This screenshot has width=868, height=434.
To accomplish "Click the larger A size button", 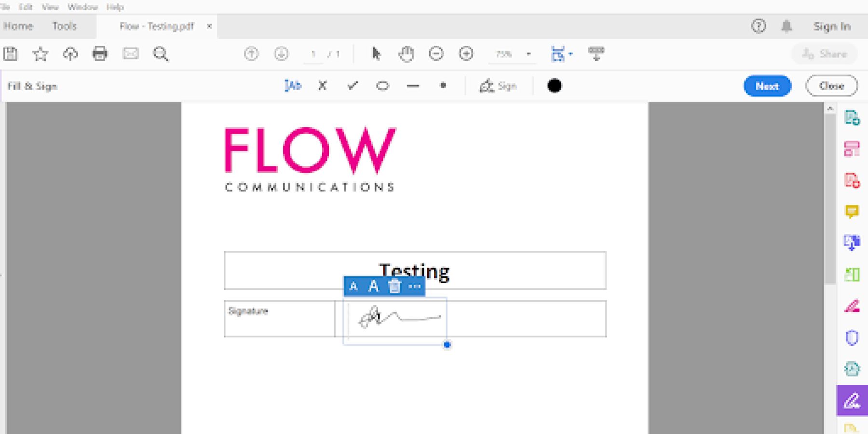I will pos(373,286).
